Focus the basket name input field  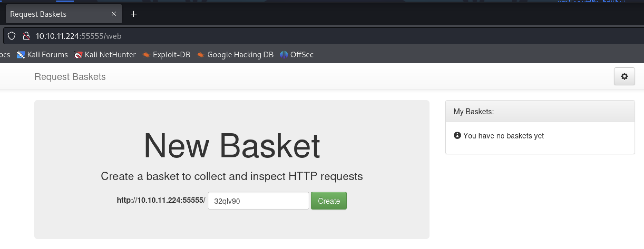258,201
